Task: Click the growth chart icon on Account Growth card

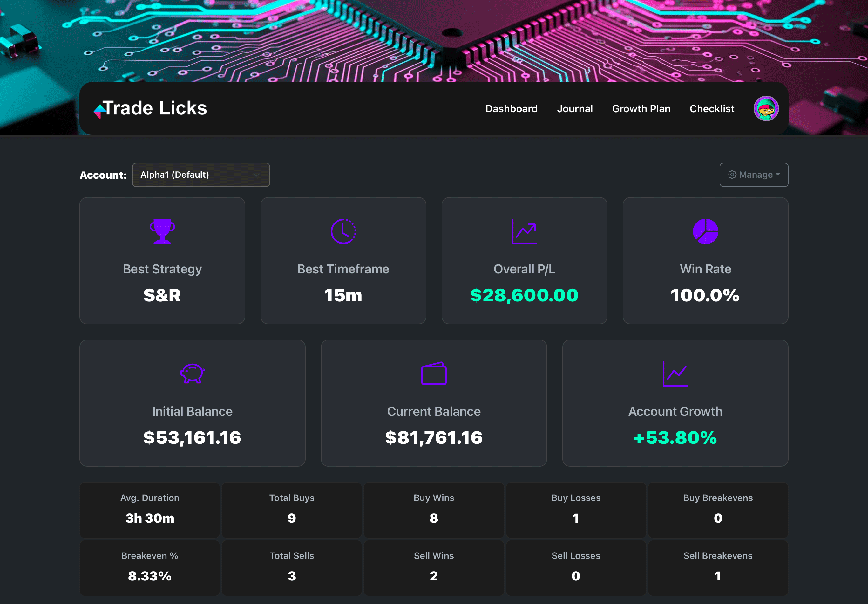Action: 675,374
